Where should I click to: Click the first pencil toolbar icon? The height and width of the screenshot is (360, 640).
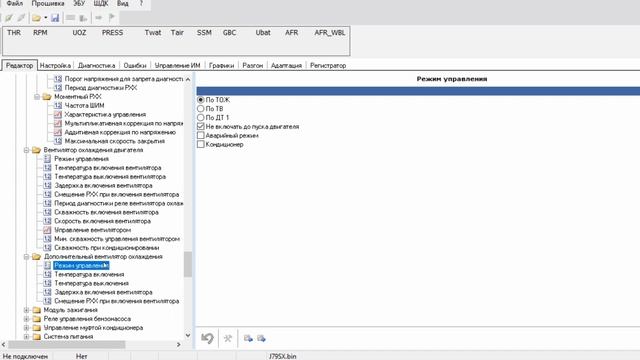coord(9,18)
